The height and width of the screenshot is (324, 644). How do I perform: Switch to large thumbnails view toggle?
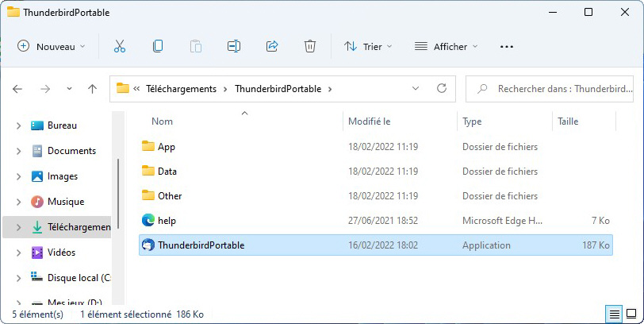(x=631, y=314)
